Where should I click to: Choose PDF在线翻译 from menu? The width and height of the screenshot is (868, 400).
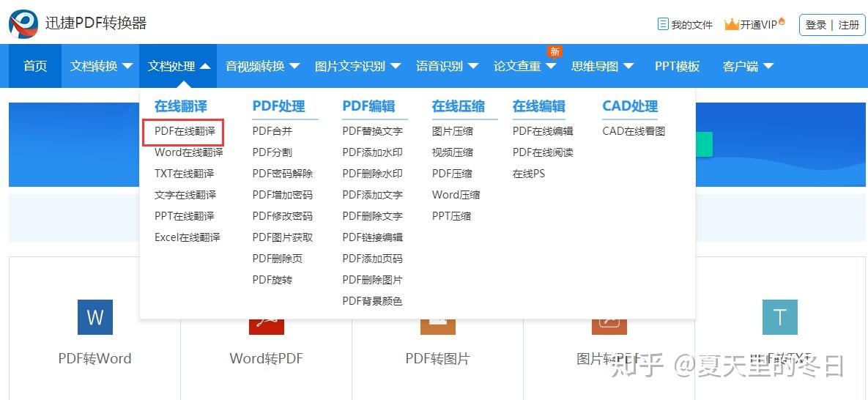tap(185, 131)
